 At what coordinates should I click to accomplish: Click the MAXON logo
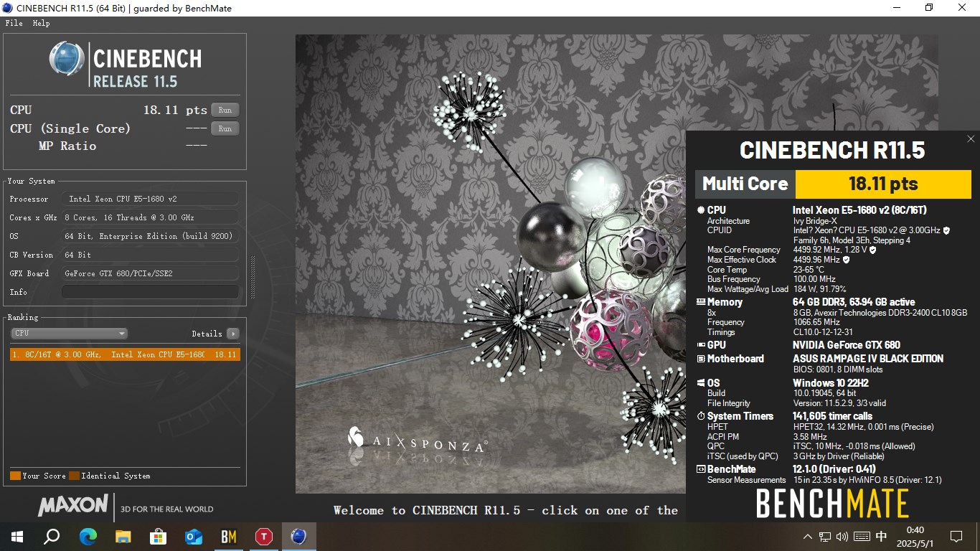click(x=73, y=506)
